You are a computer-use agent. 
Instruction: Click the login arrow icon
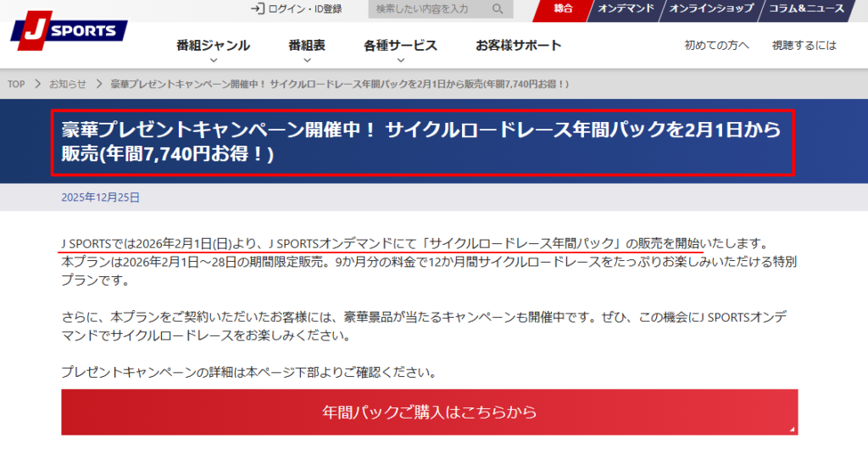click(258, 8)
